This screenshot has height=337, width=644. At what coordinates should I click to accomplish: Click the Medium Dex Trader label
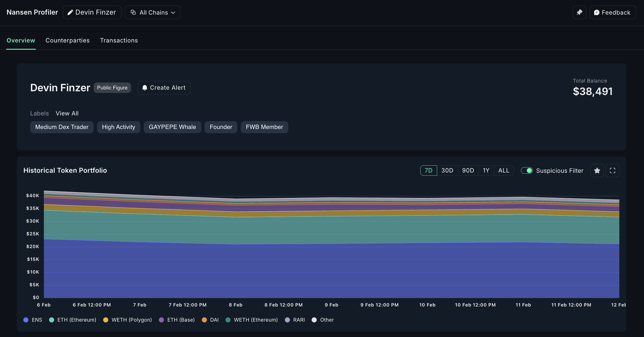point(62,127)
